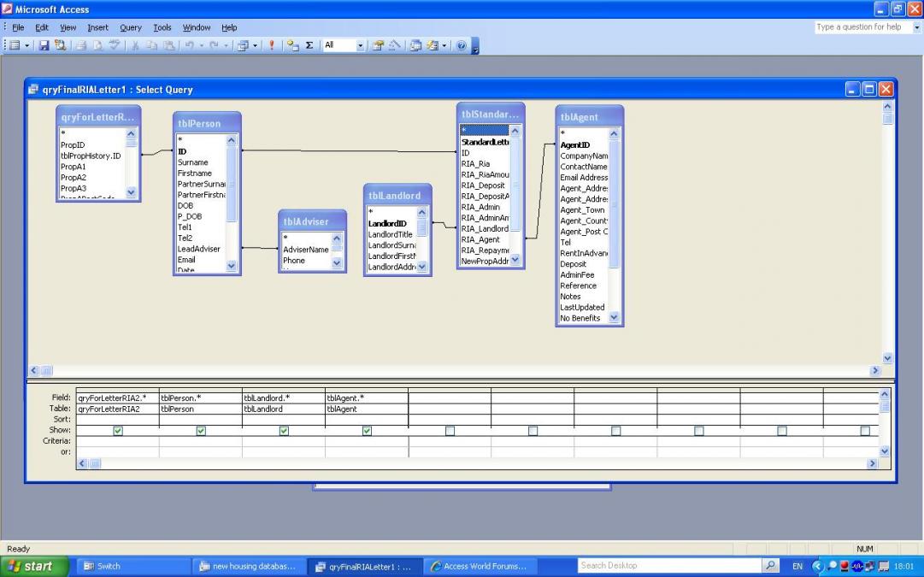
Task: Uncheck Show box for tblLandlord.* column
Action: coord(284,431)
